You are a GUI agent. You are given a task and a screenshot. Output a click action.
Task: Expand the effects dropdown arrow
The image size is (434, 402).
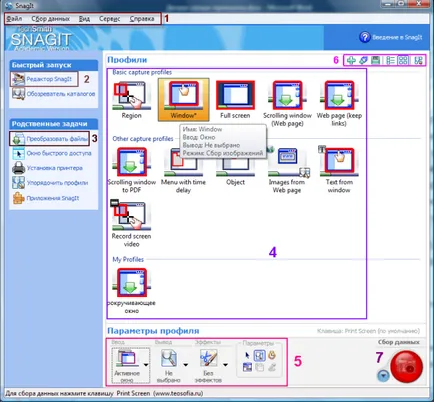click(225, 365)
